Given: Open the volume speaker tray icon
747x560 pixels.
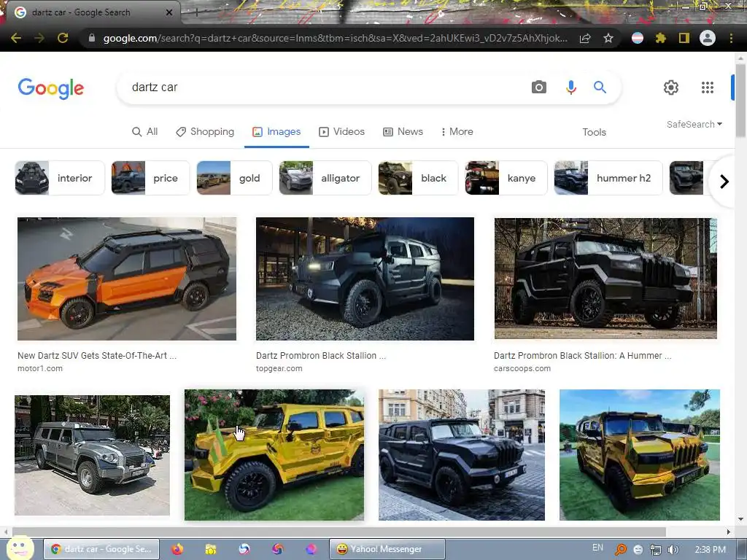Looking at the screenshot, I should point(673,550).
